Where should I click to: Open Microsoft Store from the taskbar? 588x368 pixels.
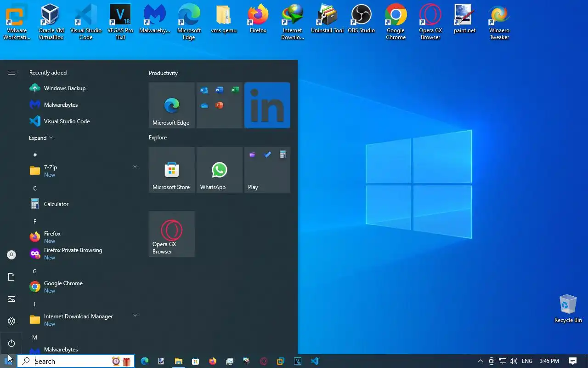[195, 361]
